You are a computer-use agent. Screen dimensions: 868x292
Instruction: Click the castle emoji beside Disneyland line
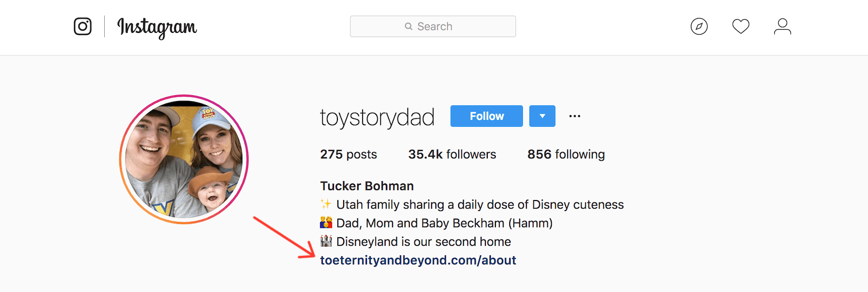tap(326, 242)
